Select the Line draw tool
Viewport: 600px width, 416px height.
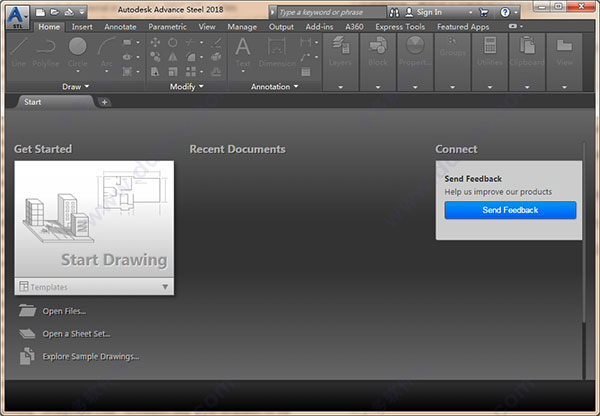tap(18, 52)
